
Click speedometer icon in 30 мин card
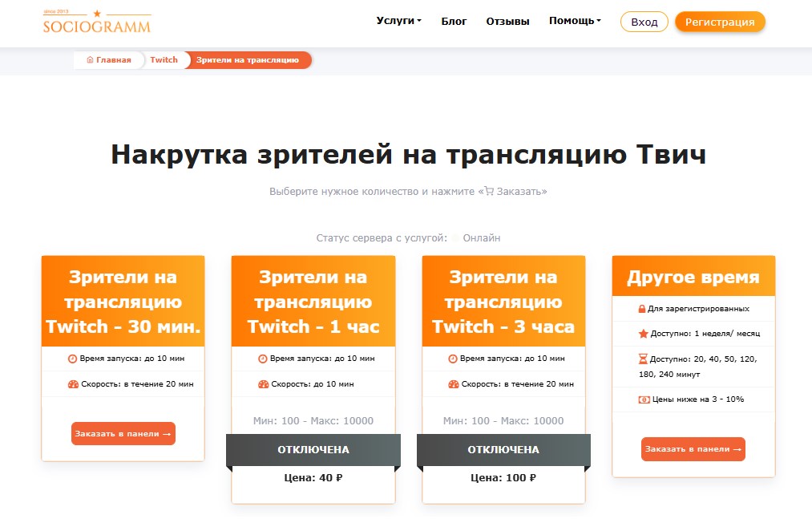pyautogui.click(x=73, y=384)
